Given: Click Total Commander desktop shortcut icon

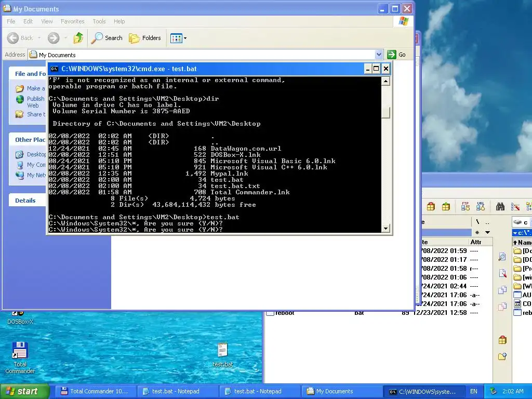Looking at the screenshot, I should click(x=20, y=357).
